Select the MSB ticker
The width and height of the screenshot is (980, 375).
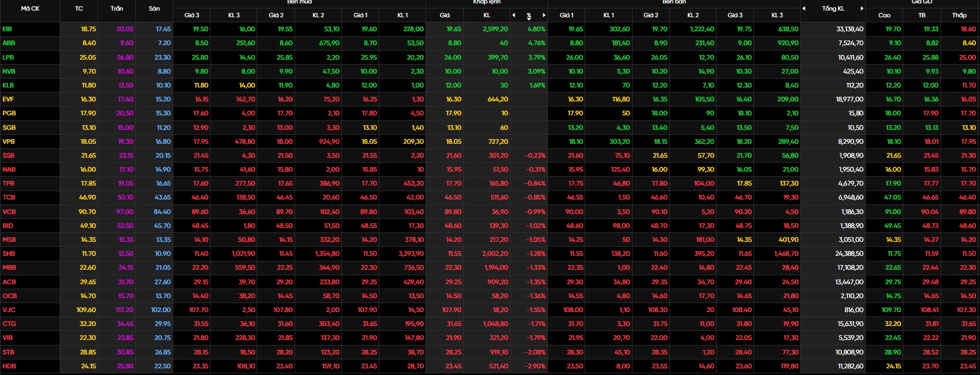[x=9, y=240]
